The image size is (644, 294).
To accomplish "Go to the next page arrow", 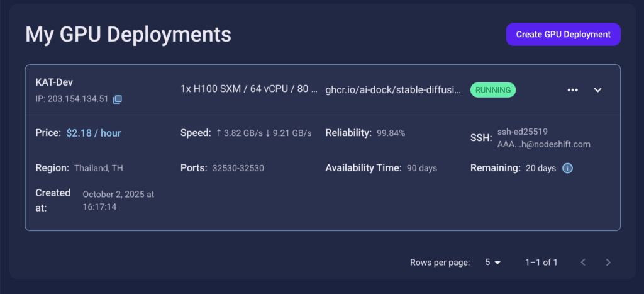I will pos(608,263).
